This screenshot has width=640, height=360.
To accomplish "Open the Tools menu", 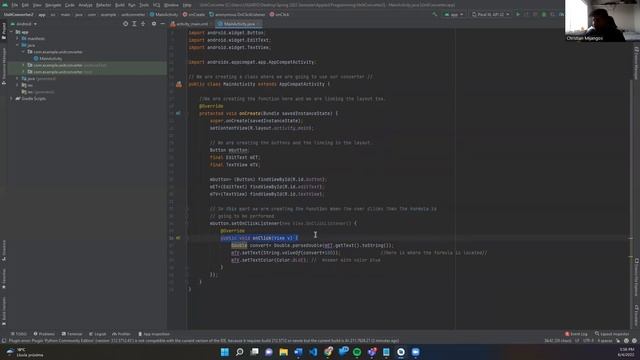I will 144,5.
